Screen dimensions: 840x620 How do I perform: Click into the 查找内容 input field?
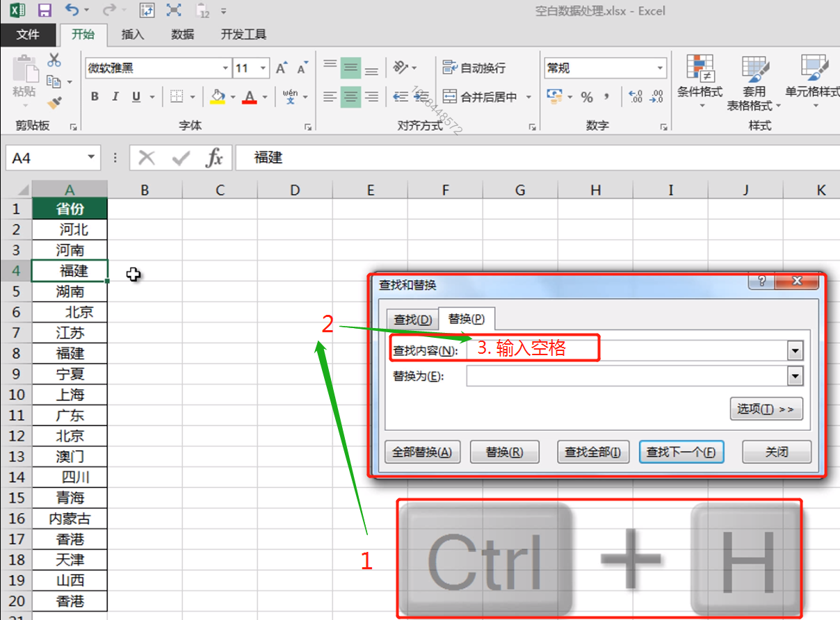click(627, 351)
